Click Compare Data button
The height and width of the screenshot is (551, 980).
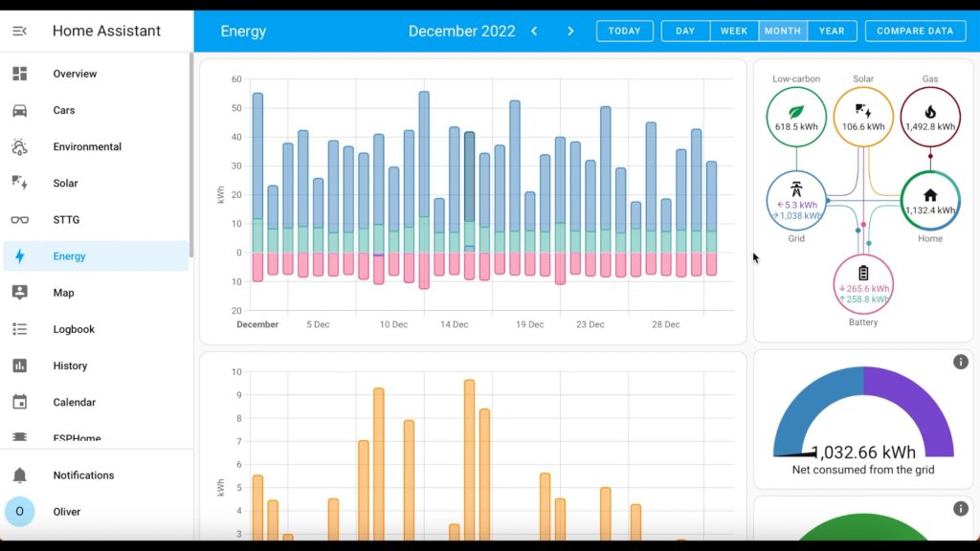915,31
